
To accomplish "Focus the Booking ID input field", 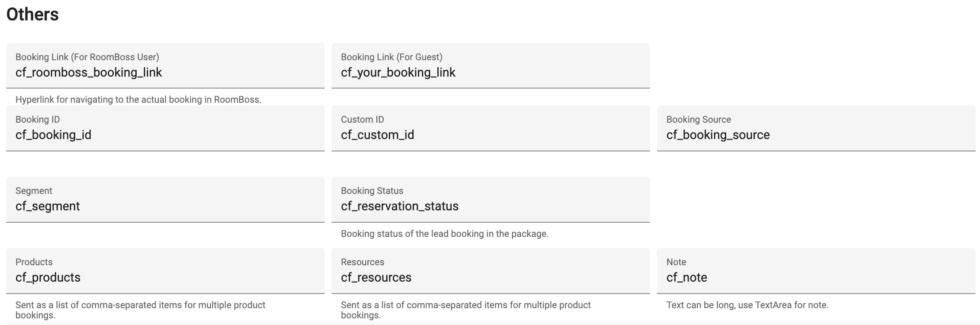I will click(x=165, y=128).
